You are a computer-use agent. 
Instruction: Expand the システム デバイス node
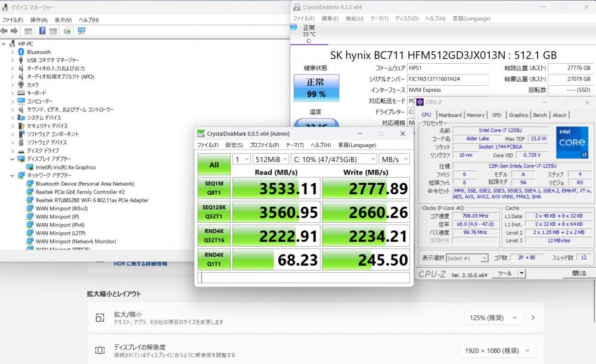click(x=12, y=118)
